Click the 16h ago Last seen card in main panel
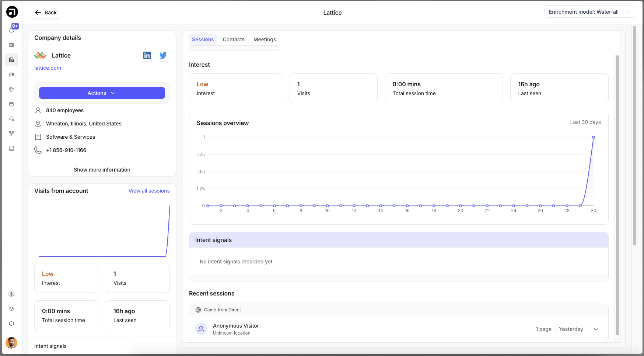 pyautogui.click(x=559, y=89)
